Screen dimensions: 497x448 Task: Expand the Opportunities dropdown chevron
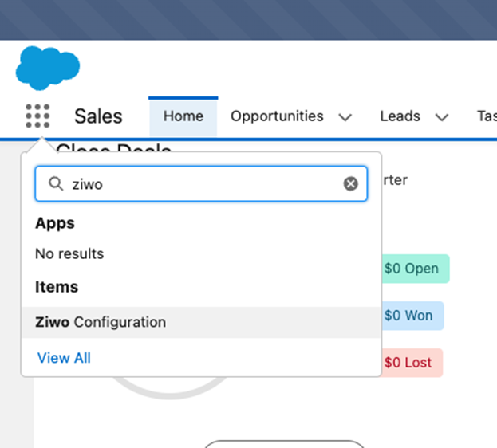[345, 117]
